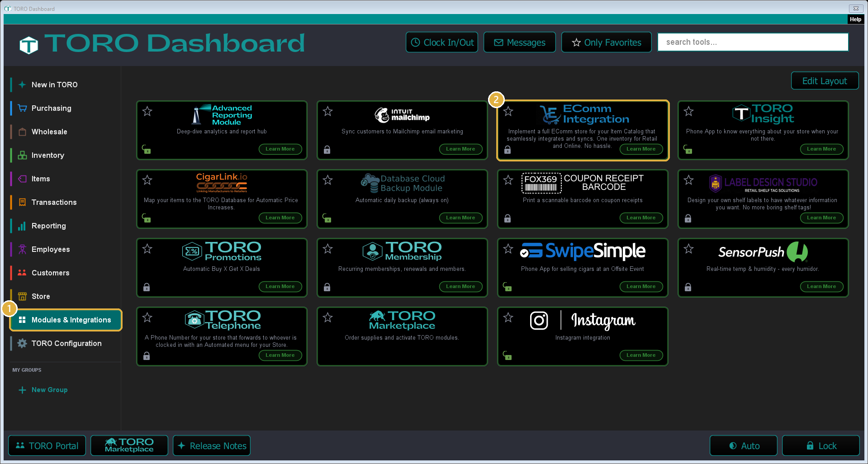This screenshot has width=868, height=464.
Task: Star the EComm Integration card
Action: pos(508,111)
